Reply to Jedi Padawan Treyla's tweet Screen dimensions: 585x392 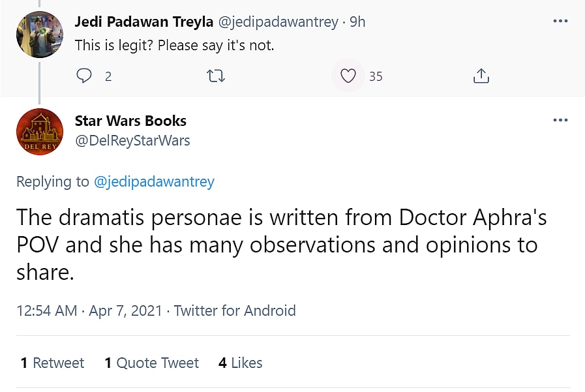pos(85,76)
